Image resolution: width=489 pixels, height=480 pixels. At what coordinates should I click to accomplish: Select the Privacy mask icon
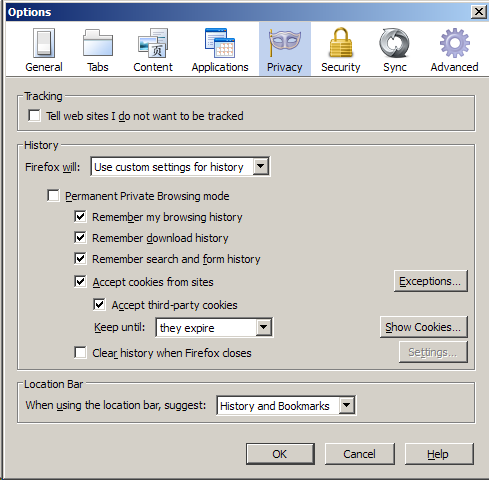click(285, 43)
